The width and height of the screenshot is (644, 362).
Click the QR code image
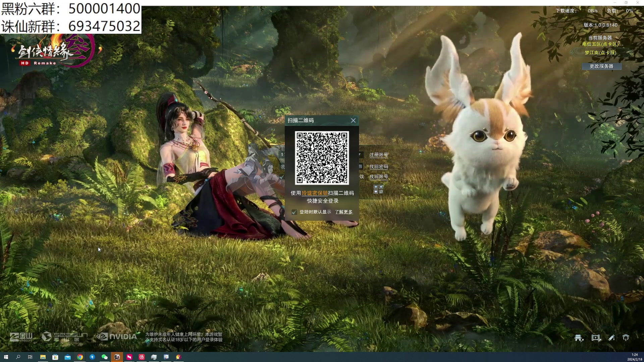pos(322,158)
